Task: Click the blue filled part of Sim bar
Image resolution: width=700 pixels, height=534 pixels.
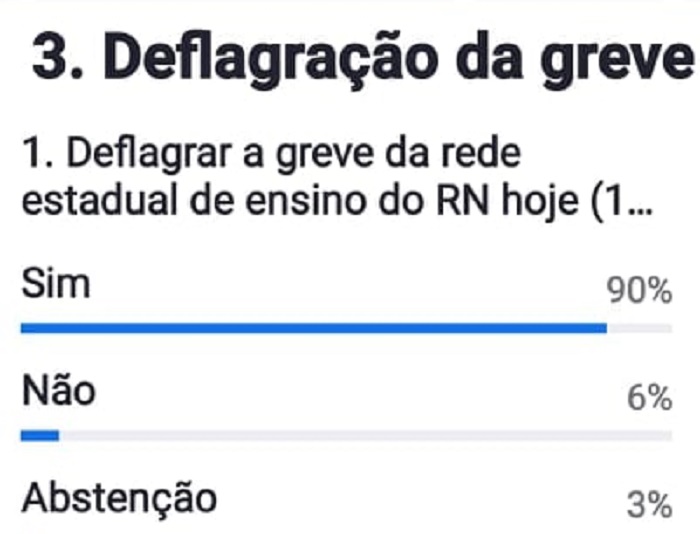Action: (x=314, y=329)
